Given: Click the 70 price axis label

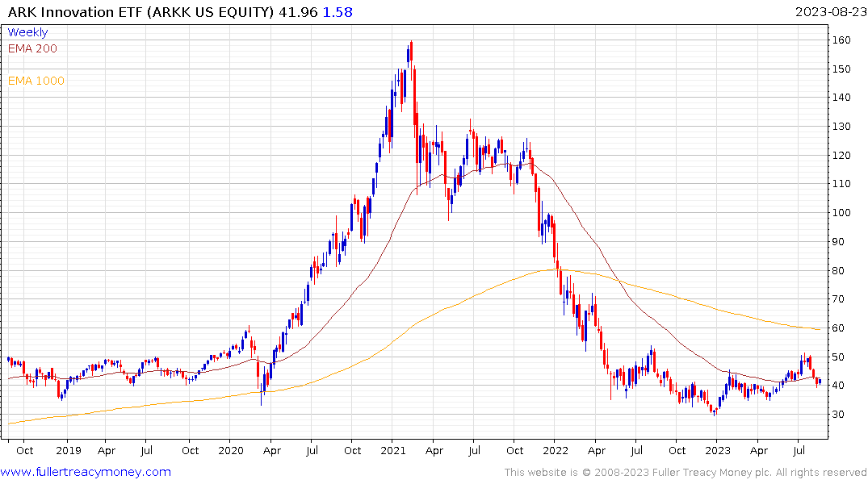Looking at the screenshot, I should coord(839,299).
